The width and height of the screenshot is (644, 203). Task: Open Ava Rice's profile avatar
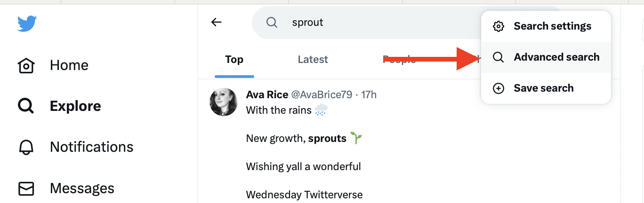click(x=223, y=102)
